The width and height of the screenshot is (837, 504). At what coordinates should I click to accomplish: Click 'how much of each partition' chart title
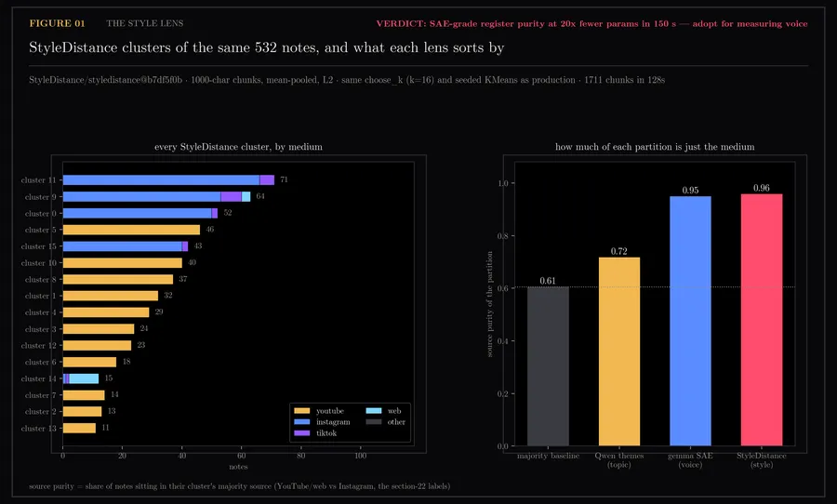[x=655, y=147]
